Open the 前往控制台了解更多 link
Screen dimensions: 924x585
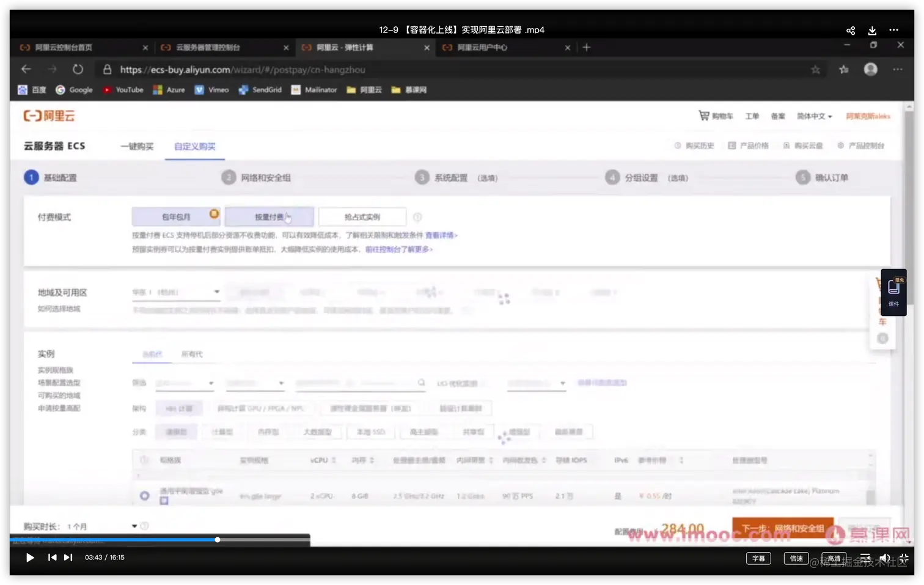pyautogui.click(x=398, y=249)
